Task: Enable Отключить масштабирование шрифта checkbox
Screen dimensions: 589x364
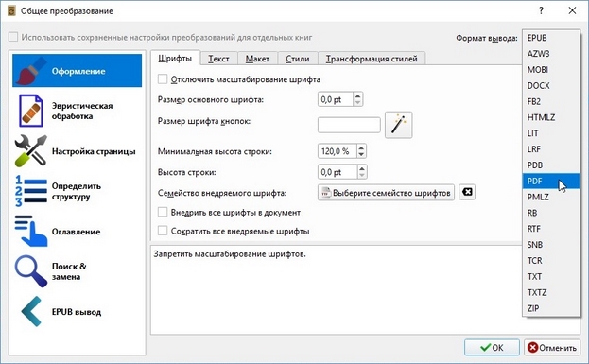Action: tap(163, 79)
